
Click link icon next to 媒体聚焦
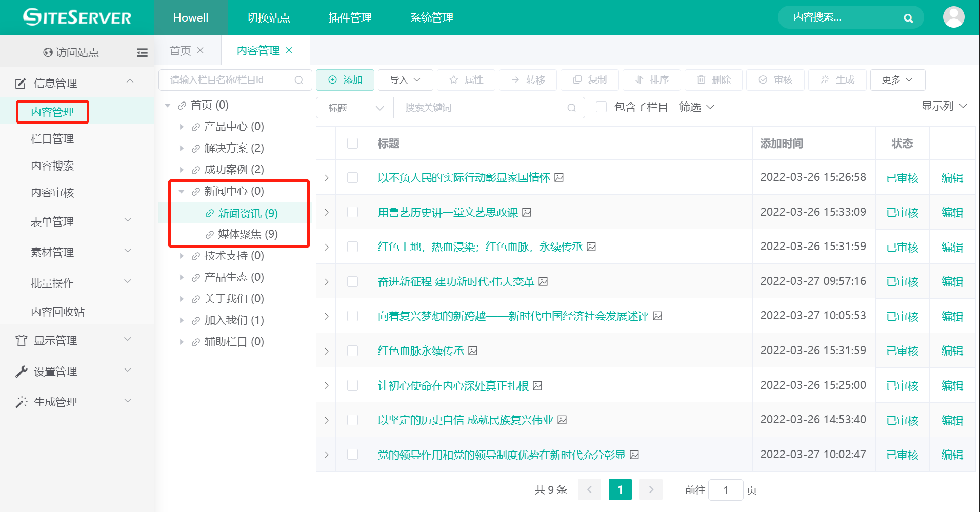pos(209,235)
